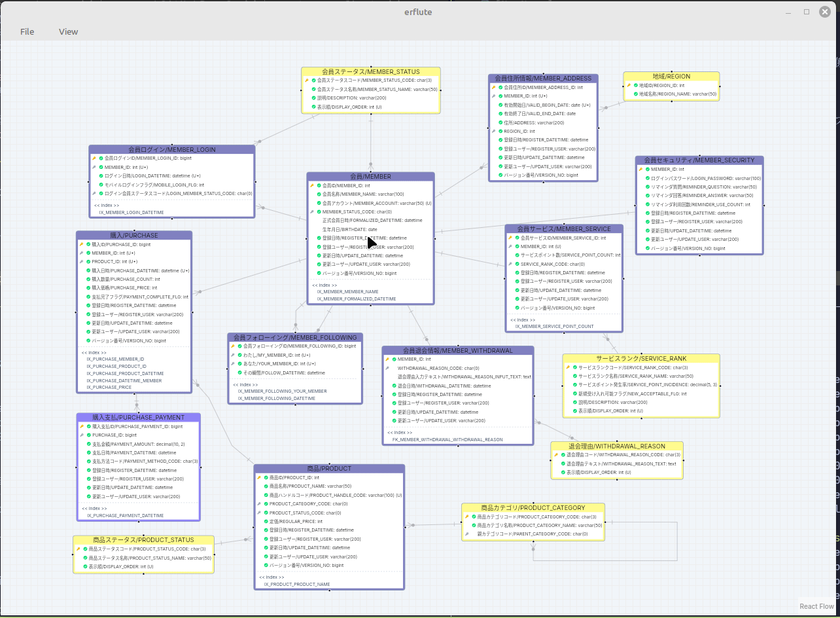Open the View menu

(x=68, y=31)
